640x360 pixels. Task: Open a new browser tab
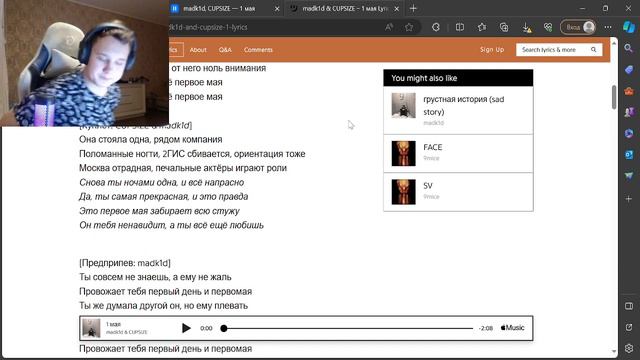click(x=413, y=8)
